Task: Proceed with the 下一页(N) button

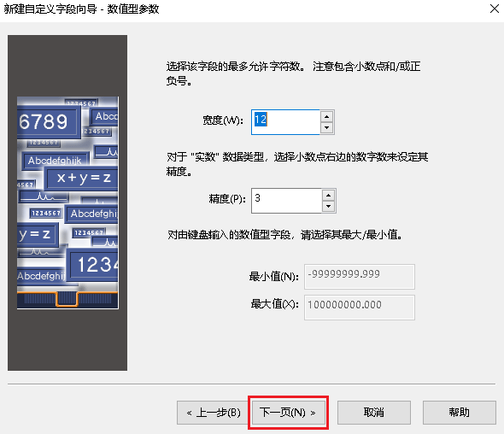Action: [x=288, y=413]
